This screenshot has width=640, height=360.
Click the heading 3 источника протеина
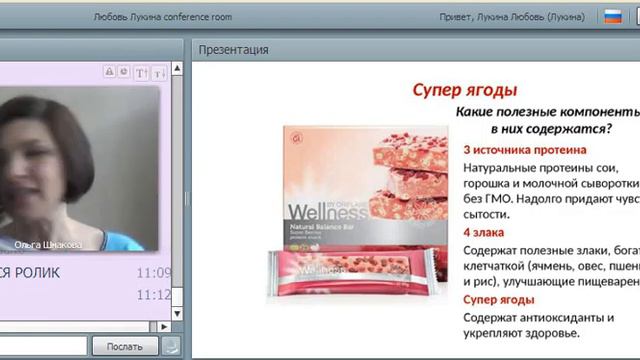point(525,150)
